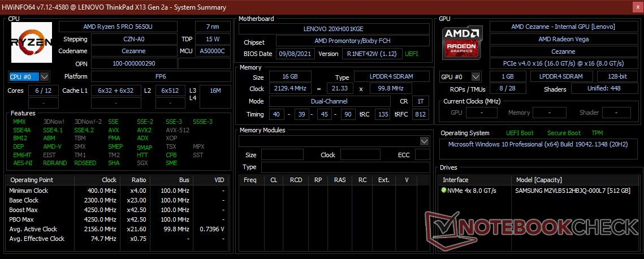Screen dimensions: 644x259
Task: Click the LENOVO 20XH001KGE motherboard field
Action: click(x=334, y=29)
